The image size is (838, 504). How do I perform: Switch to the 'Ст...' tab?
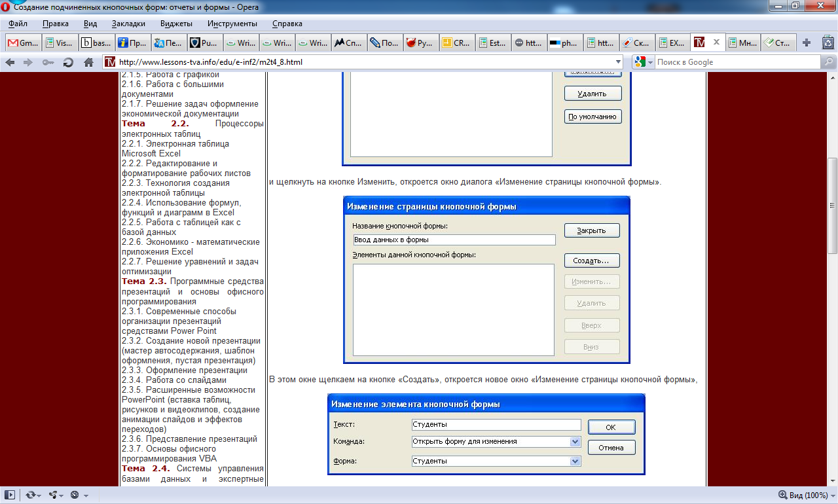point(779,43)
